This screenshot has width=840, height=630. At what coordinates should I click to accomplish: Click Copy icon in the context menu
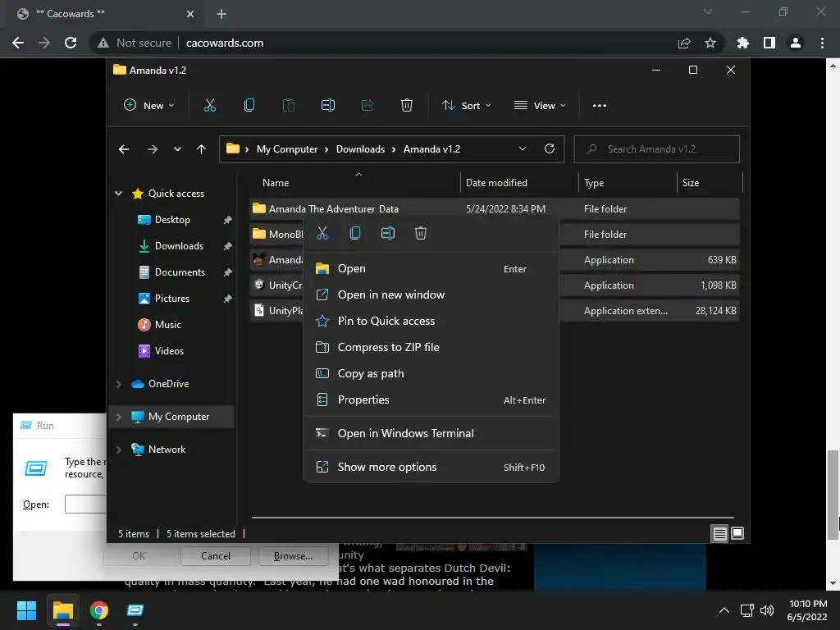coord(355,233)
